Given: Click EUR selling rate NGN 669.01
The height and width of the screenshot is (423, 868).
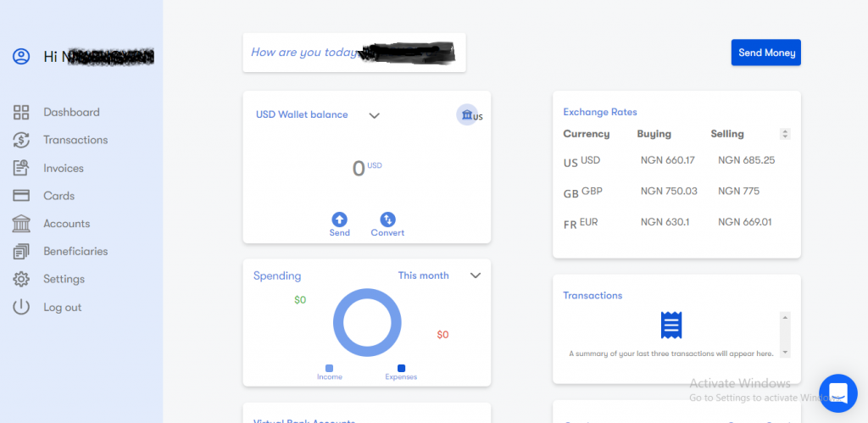Looking at the screenshot, I should (744, 222).
